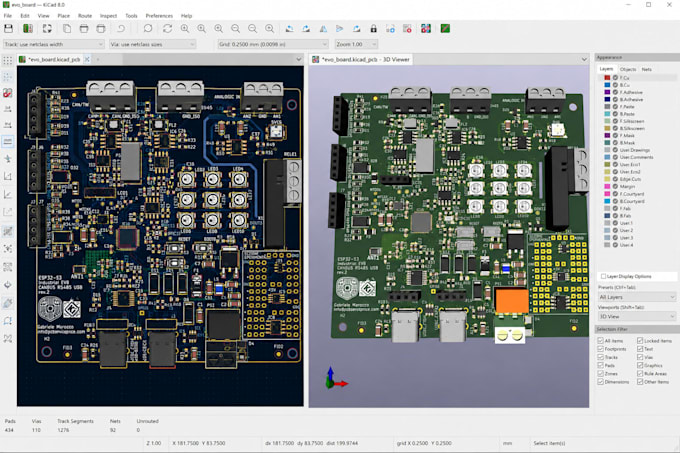Uncheck Footprints in Selection Filter
Viewport: 680px width, 453px height.
click(601, 349)
